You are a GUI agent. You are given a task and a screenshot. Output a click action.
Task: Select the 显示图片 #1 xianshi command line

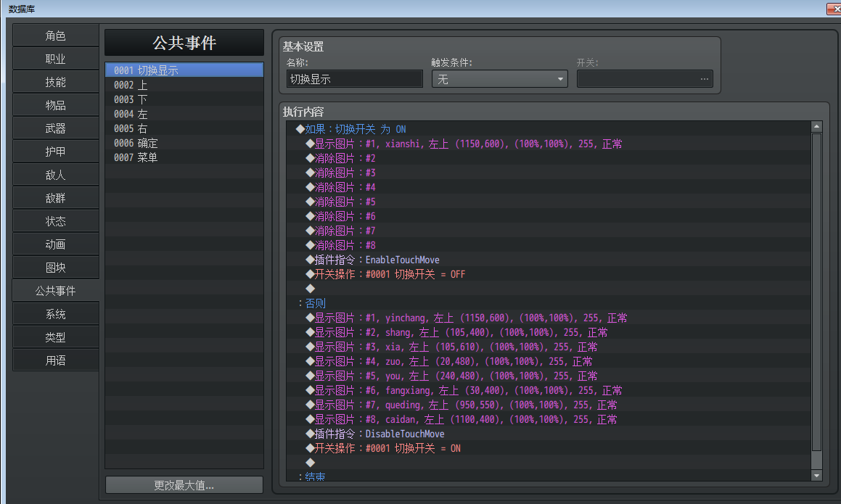point(549,144)
